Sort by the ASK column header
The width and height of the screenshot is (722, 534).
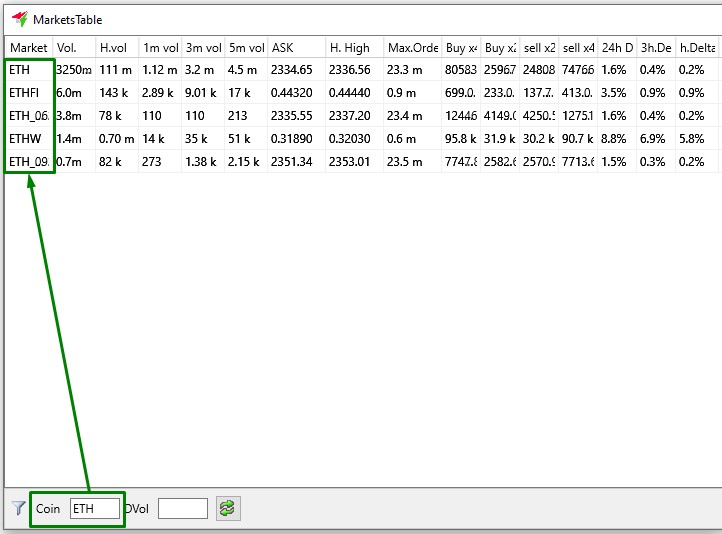point(295,48)
